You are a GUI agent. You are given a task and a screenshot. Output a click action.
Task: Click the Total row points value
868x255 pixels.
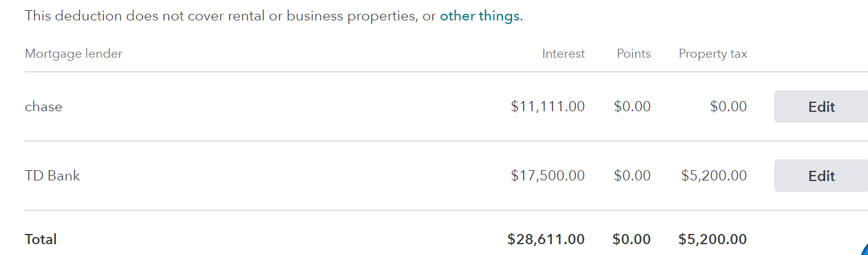coord(632,239)
